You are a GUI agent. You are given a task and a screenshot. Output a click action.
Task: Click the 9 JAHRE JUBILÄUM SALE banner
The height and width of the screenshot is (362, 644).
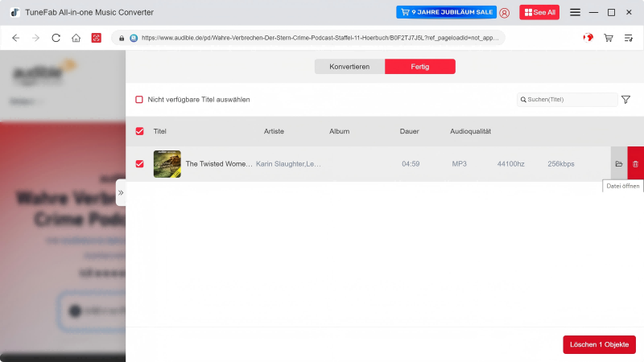tap(447, 12)
